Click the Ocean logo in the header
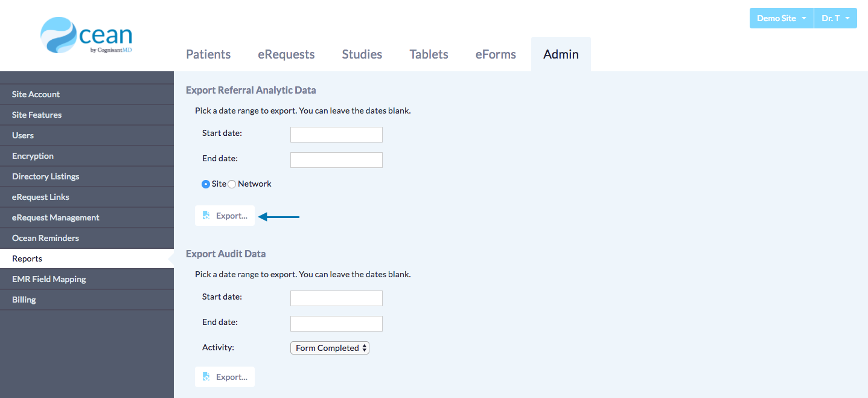Viewport: 868px width, 398px height. point(86,35)
